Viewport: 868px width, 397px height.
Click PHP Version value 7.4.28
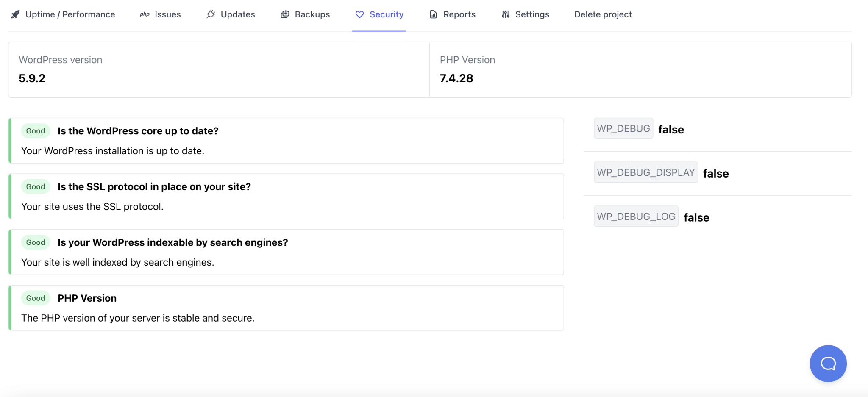click(456, 78)
